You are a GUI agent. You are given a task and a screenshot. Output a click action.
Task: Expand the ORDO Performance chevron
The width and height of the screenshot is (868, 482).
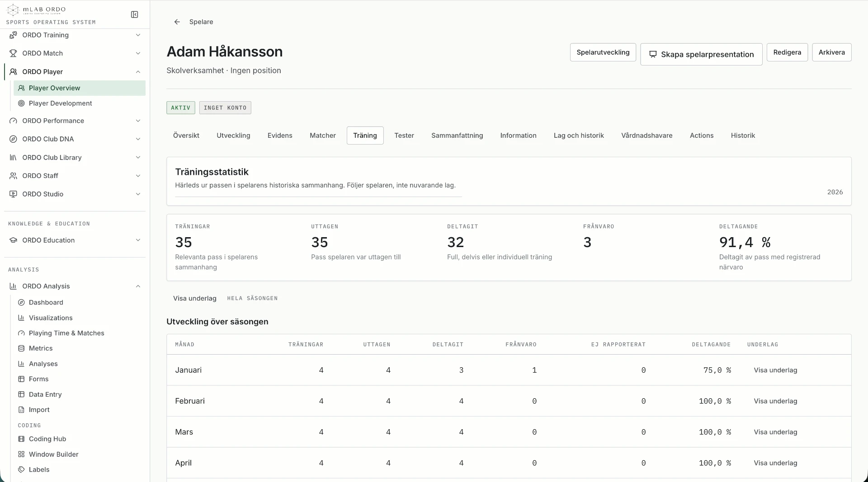[x=138, y=121]
